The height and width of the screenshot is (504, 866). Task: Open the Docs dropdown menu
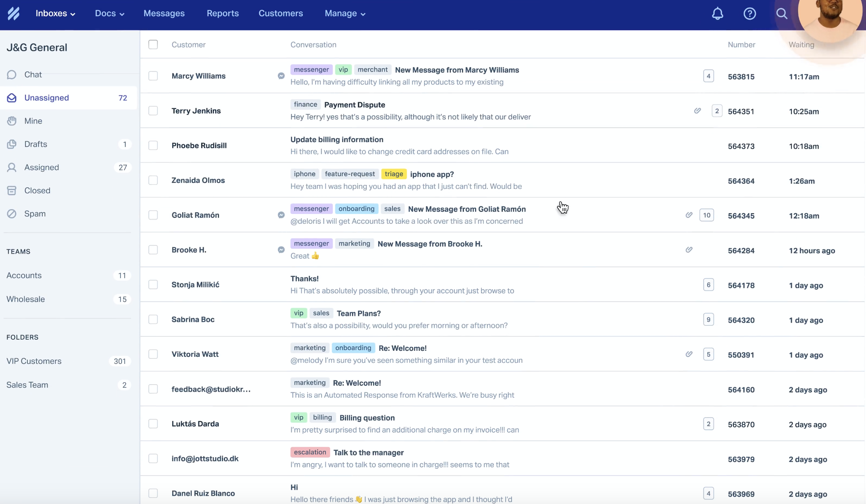coord(110,13)
